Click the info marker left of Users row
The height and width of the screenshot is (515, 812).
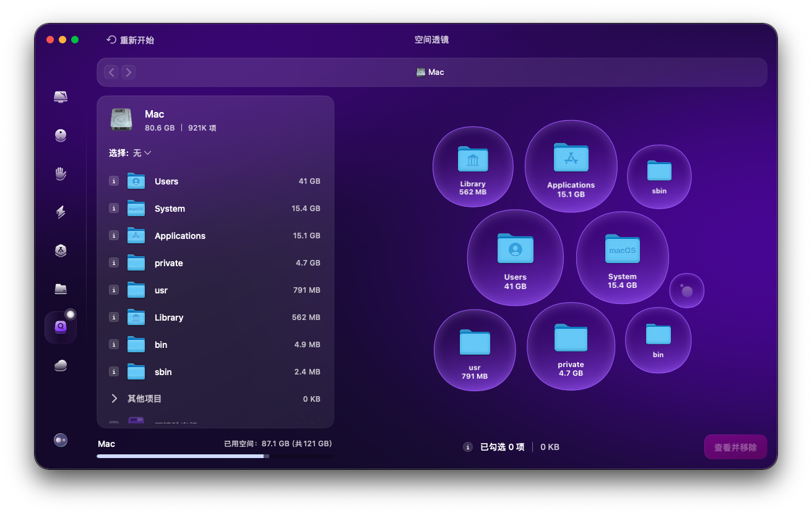114,181
